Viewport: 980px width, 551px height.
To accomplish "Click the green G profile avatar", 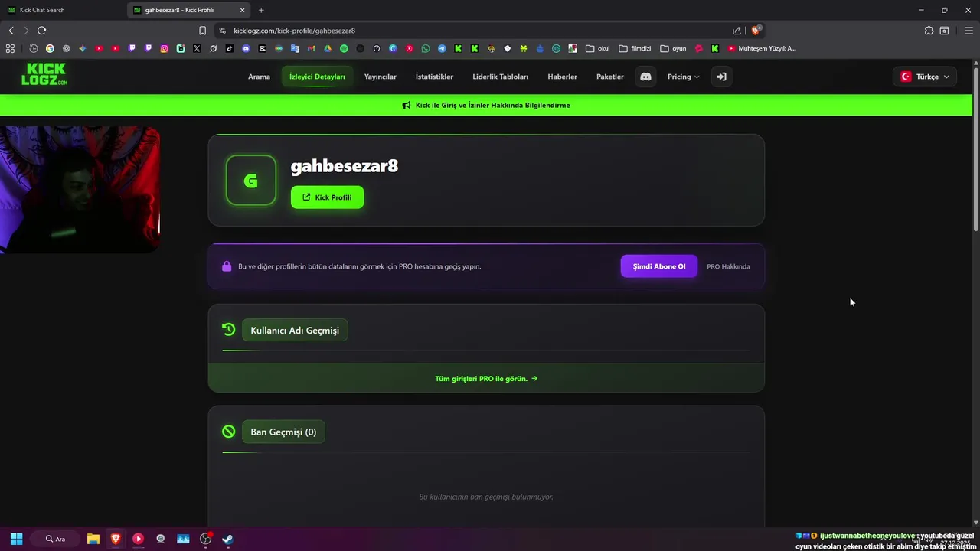I will coord(251,181).
